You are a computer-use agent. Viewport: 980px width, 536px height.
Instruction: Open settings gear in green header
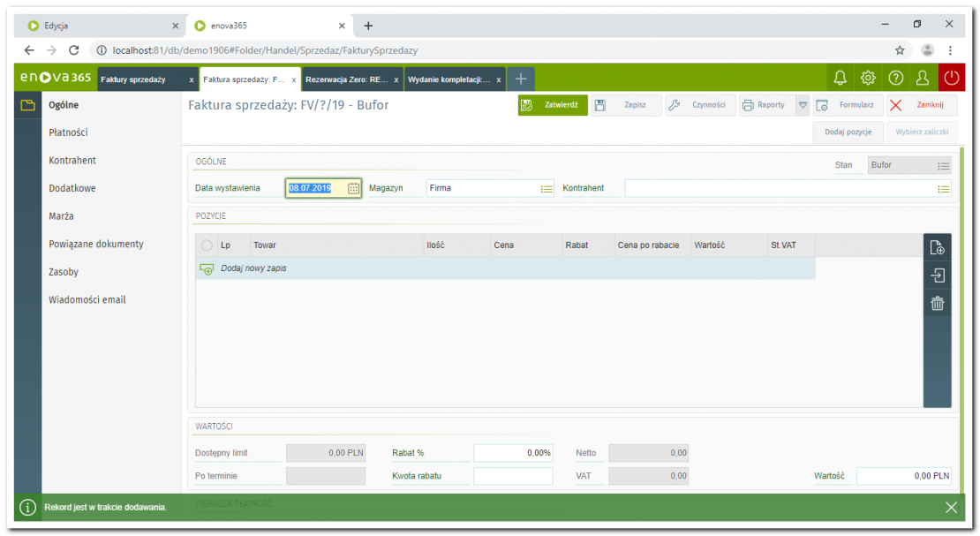[868, 79]
